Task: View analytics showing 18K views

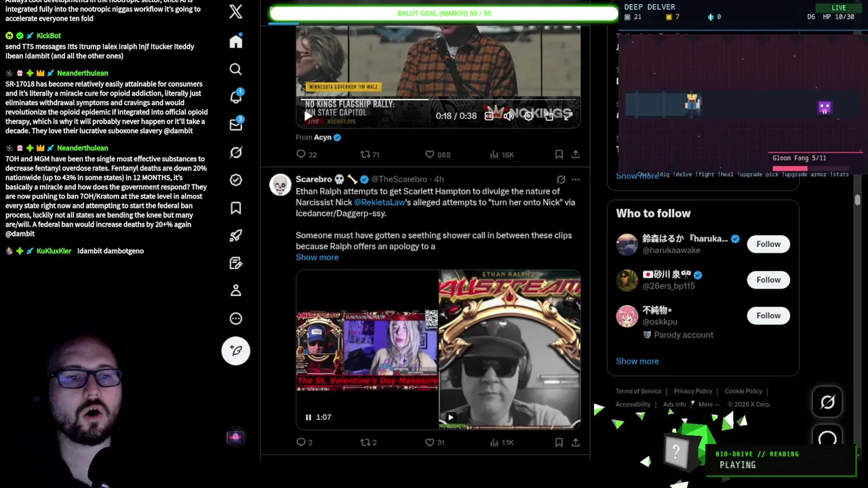Action: click(502, 155)
